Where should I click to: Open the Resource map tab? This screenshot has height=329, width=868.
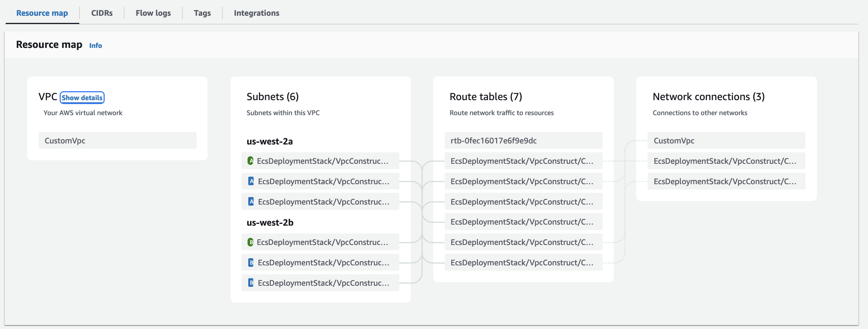coord(42,13)
